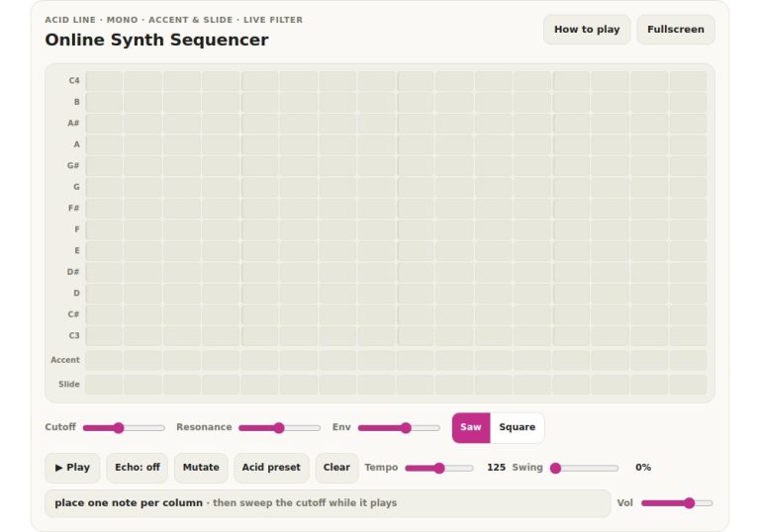Viewport: 760px width, 532px height.
Task: Click the Online Synth Sequencer title
Action: 156,40
